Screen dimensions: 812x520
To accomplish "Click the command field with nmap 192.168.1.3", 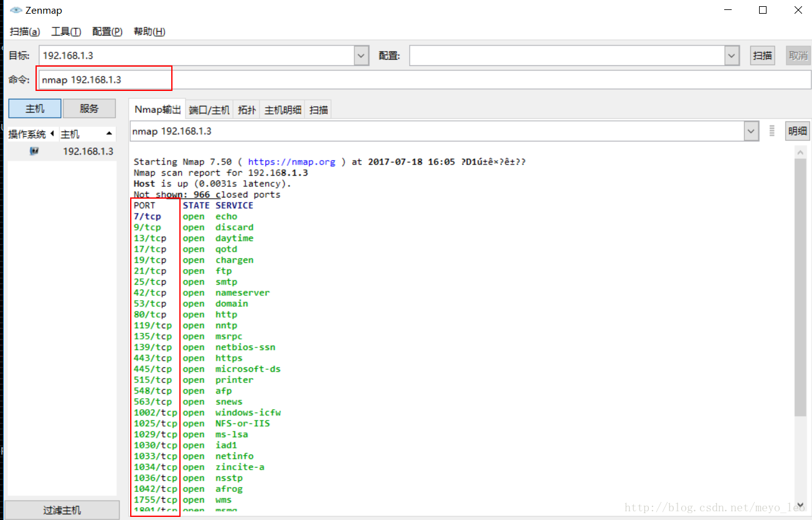I will click(423, 80).
